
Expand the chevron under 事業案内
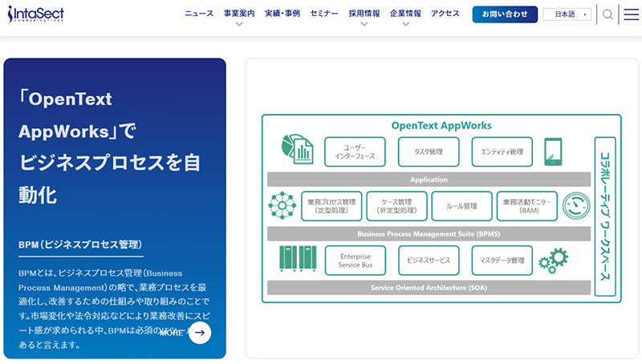click(239, 24)
